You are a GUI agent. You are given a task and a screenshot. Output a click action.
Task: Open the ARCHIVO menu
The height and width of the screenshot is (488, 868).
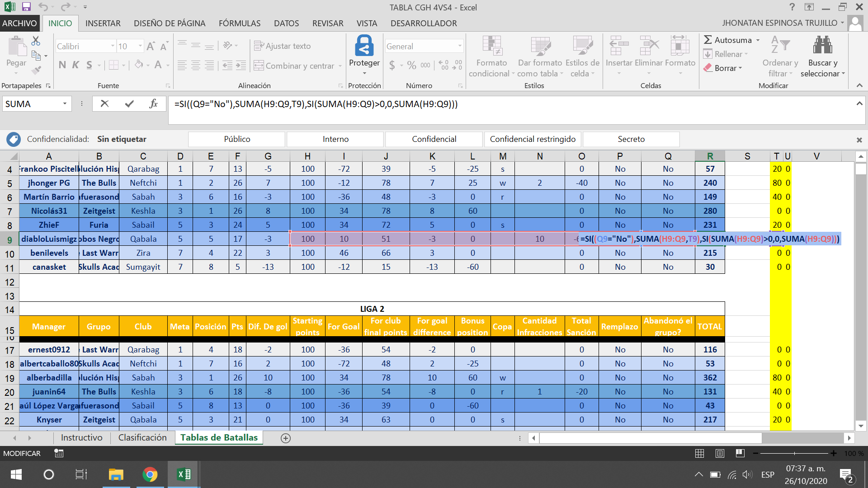(x=19, y=23)
